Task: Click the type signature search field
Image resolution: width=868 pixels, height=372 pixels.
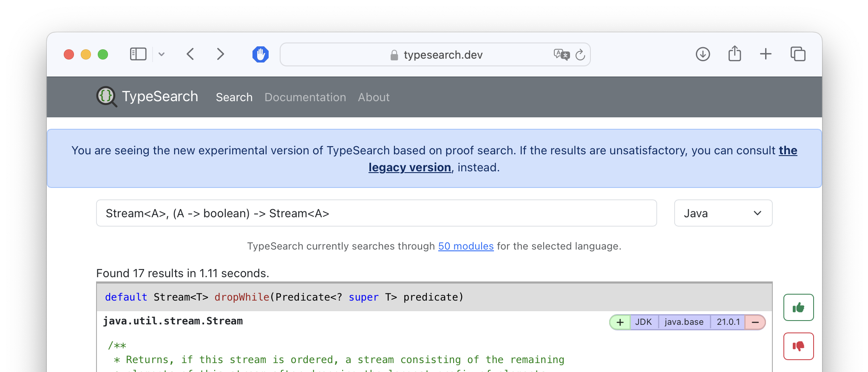Action: point(376,213)
